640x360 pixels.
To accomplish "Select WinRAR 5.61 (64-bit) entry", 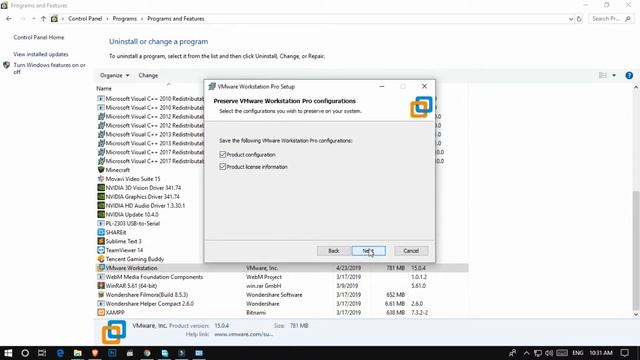I will (x=131, y=286).
